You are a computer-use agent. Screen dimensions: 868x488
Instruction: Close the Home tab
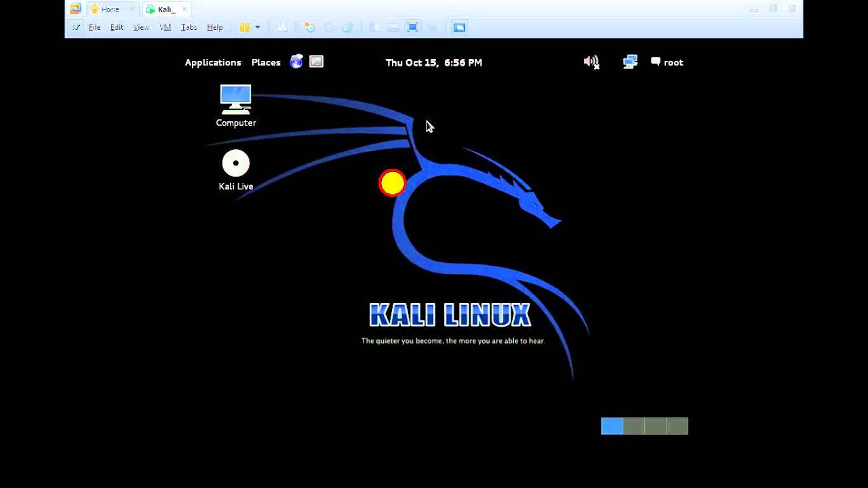pos(132,9)
